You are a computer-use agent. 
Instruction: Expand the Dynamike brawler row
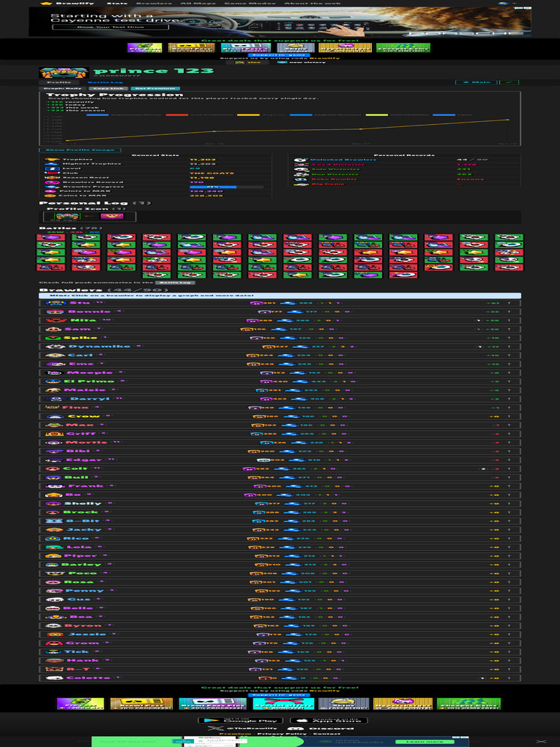279,347
